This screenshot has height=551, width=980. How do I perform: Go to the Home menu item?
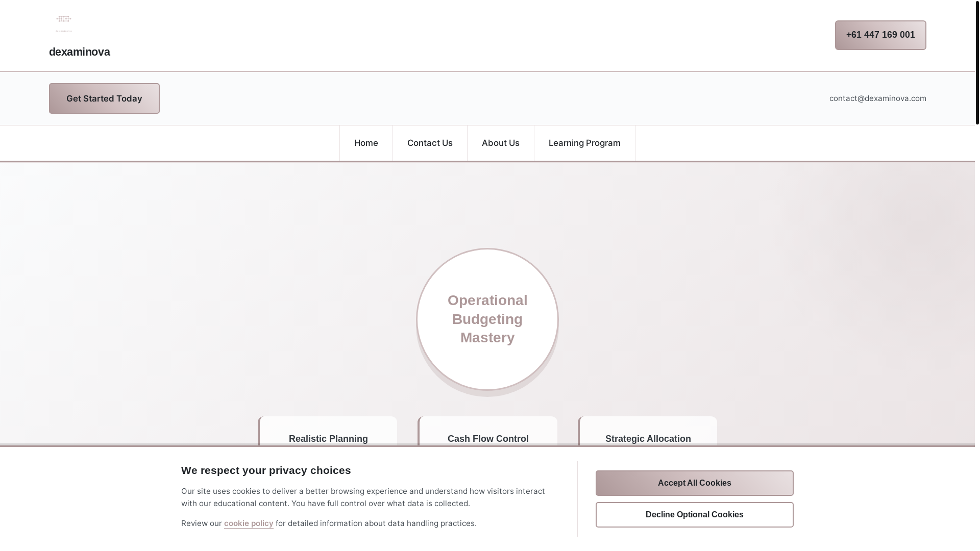[366, 143]
